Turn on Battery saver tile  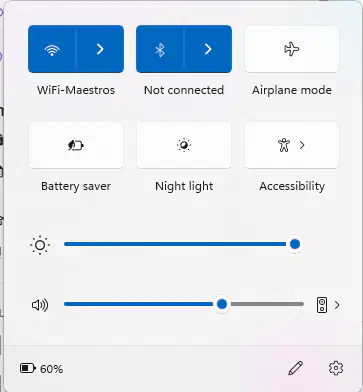coord(76,145)
